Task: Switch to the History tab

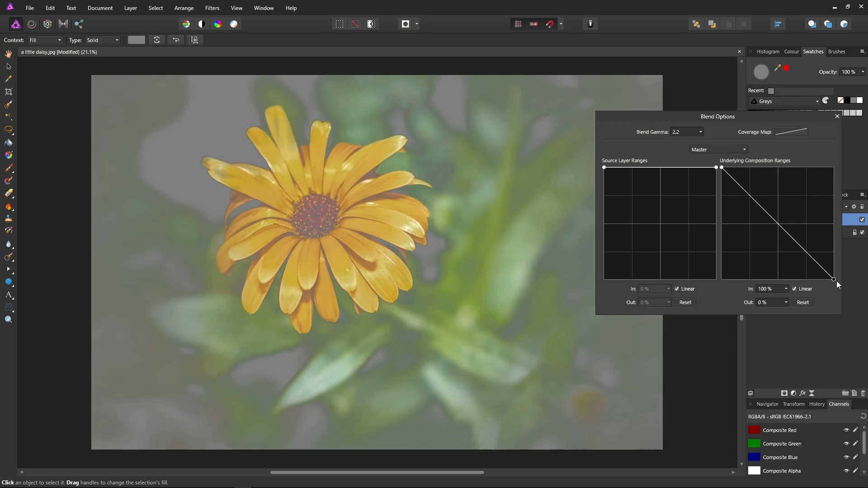Action: 816,404
